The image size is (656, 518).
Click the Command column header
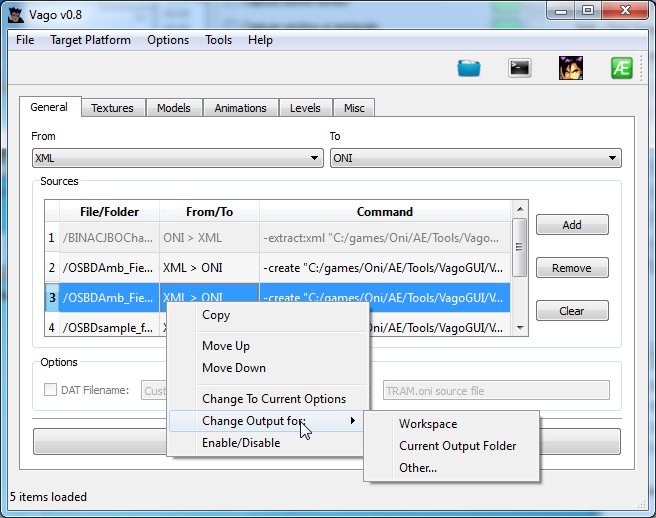[385, 212]
